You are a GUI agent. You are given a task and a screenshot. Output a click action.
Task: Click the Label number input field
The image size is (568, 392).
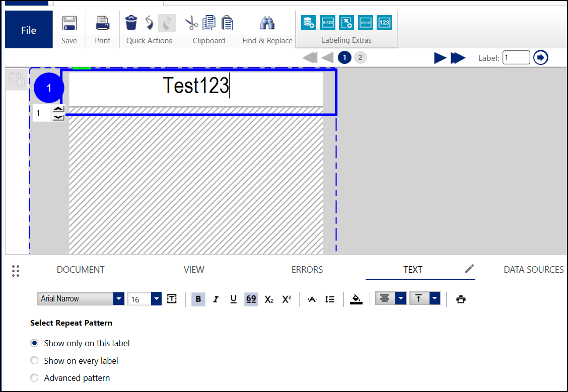(516, 57)
